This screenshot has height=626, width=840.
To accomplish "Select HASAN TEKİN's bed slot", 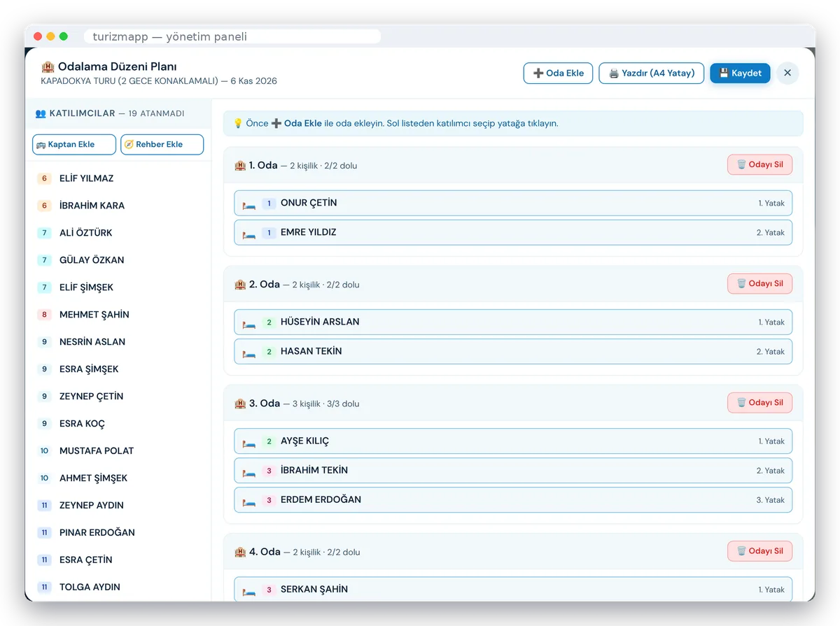I will 513,352.
